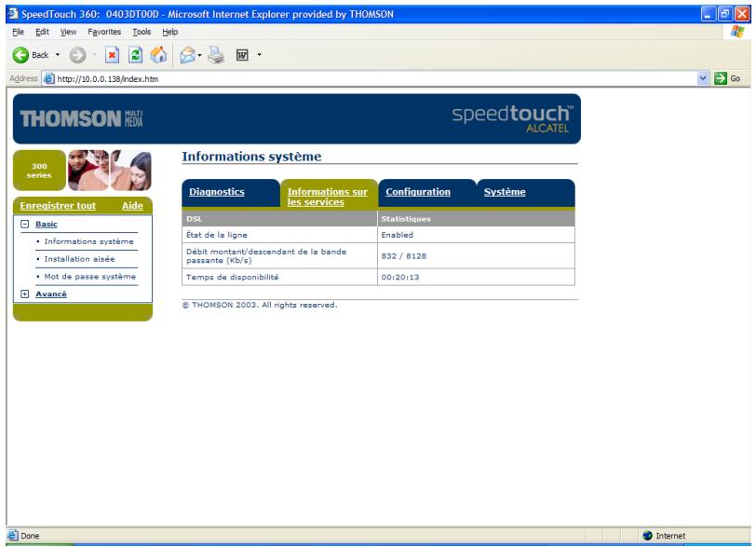This screenshot has width=756, height=547.
Task: Open the File menu
Action: [x=18, y=32]
